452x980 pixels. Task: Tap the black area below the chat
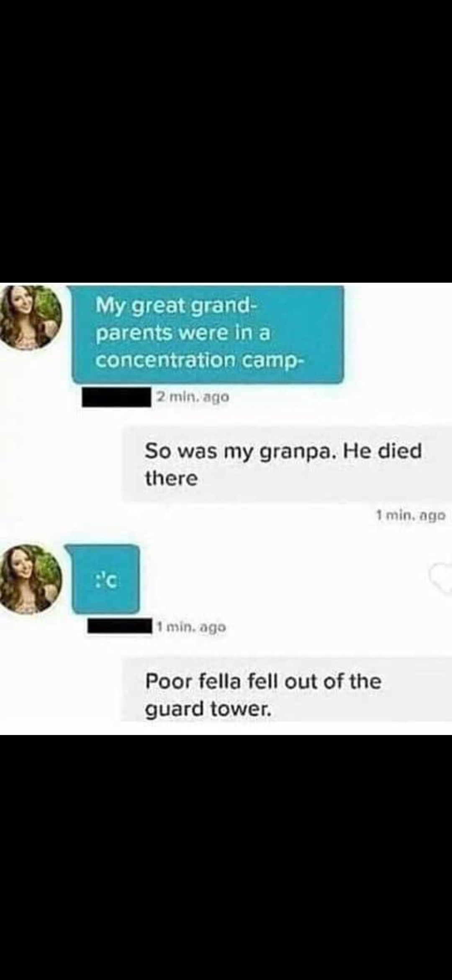(226, 857)
